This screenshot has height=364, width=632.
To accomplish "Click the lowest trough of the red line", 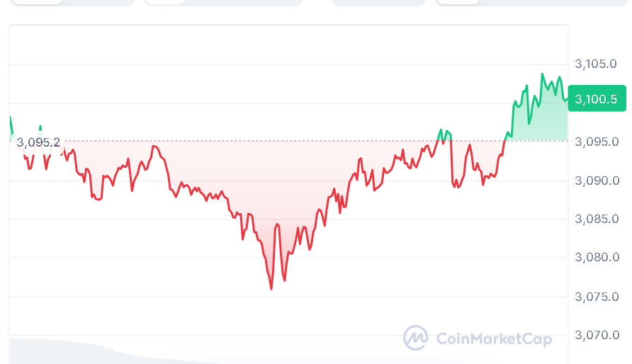I will coord(271,288).
